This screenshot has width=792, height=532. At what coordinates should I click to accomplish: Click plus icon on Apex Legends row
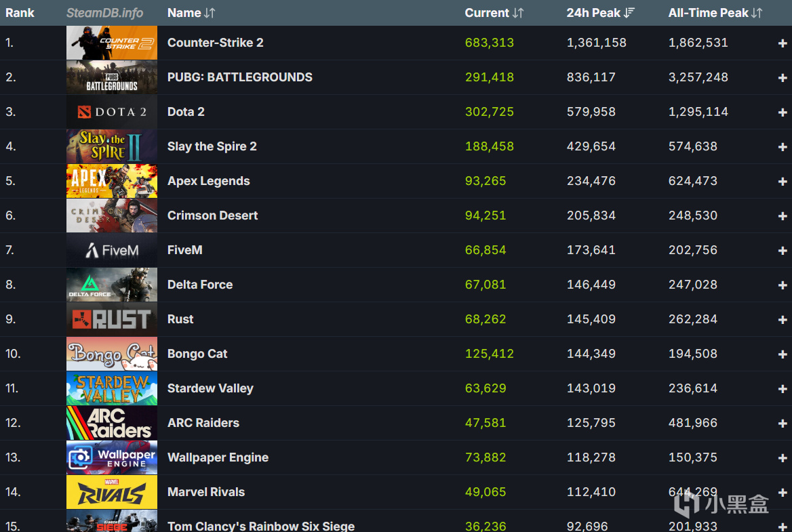pyautogui.click(x=783, y=182)
